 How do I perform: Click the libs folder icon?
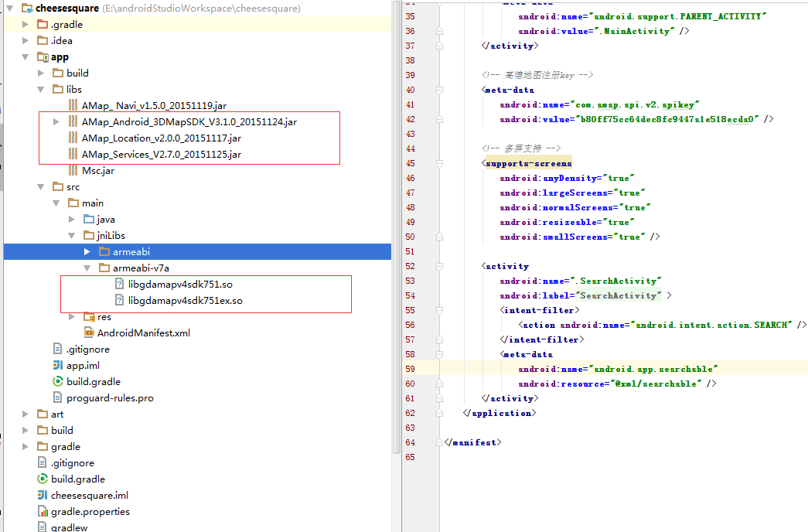click(58, 89)
